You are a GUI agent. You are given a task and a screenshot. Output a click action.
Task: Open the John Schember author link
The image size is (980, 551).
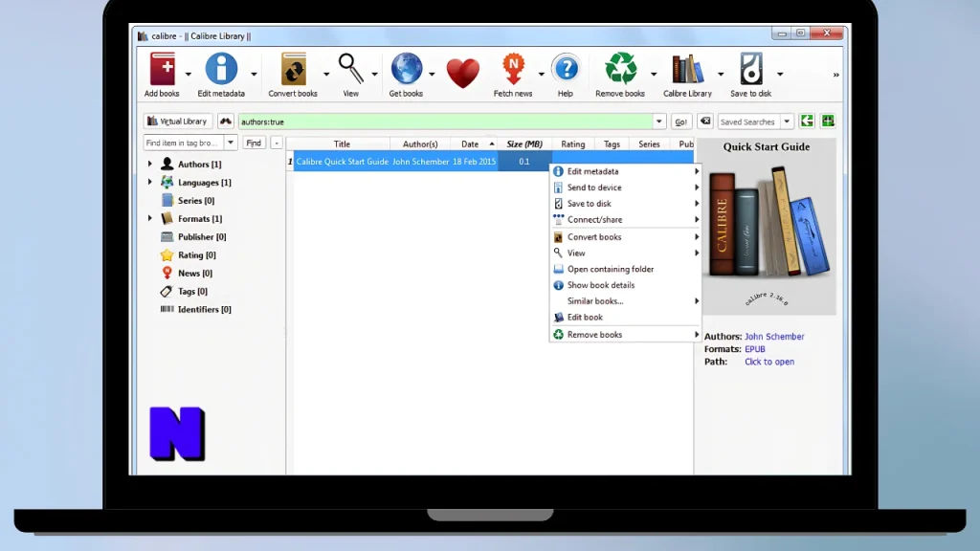(773, 336)
